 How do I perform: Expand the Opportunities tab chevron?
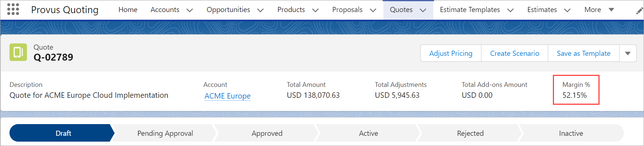coord(260,10)
